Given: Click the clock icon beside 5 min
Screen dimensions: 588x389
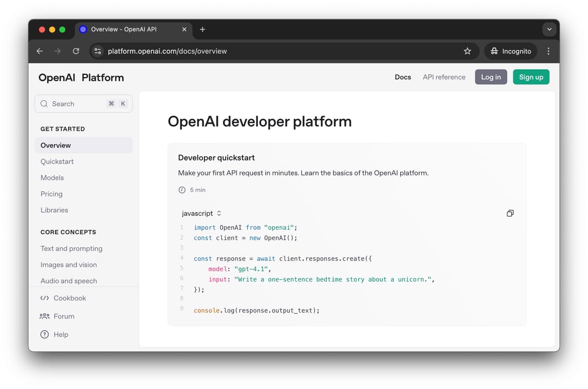Looking at the screenshot, I should [x=182, y=190].
